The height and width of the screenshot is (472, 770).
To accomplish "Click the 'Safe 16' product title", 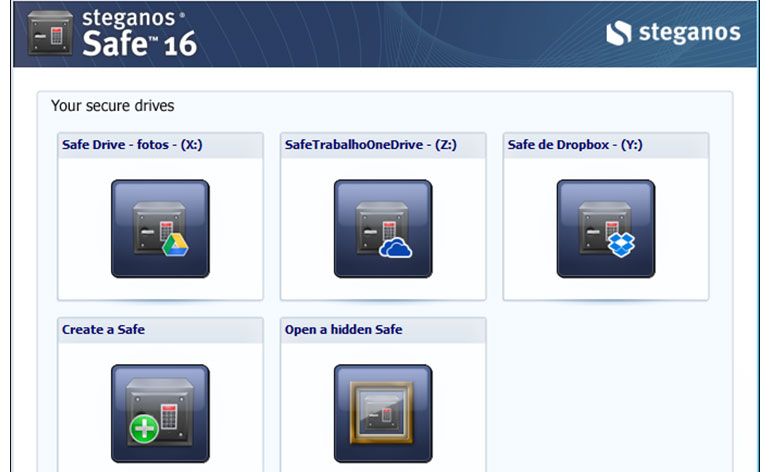I will click(138, 43).
